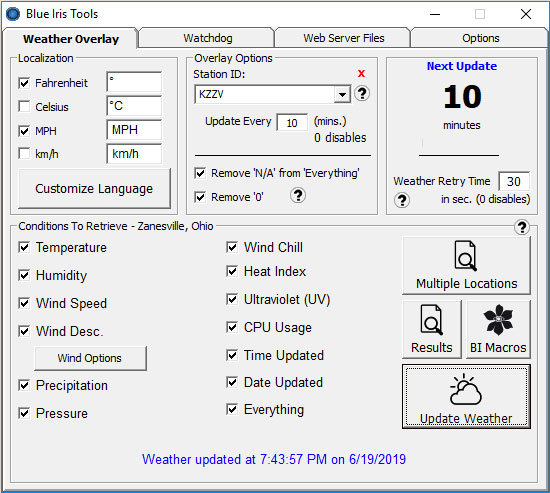Click the MPH unit text field
The height and width of the screenshot is (493, 550).
134,130
